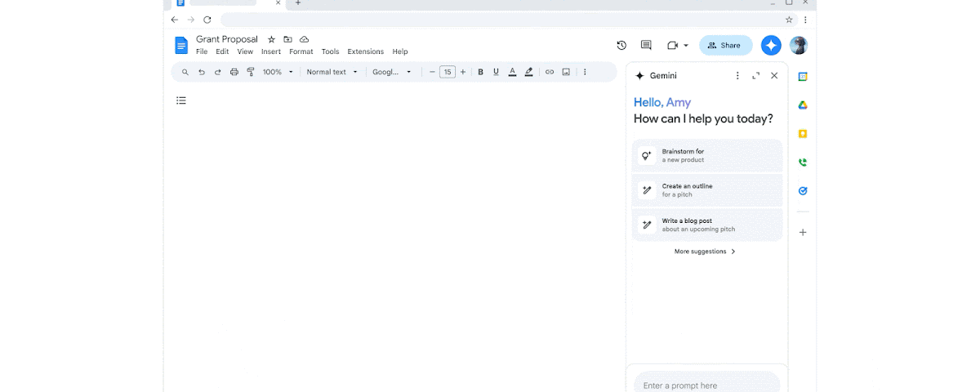Viewport: 980px width, 392px height.
Task: Click the Share button
Action: (725, 46)
